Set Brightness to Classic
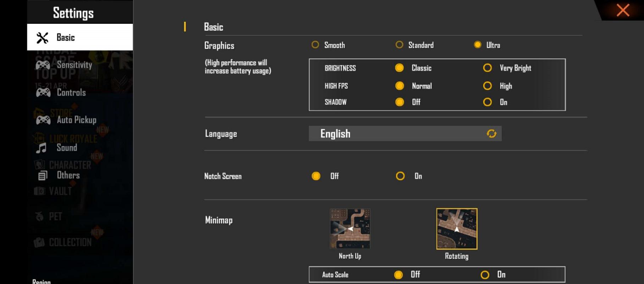The width and height of the screenshot is (644, 284). (x=399, y=68)
